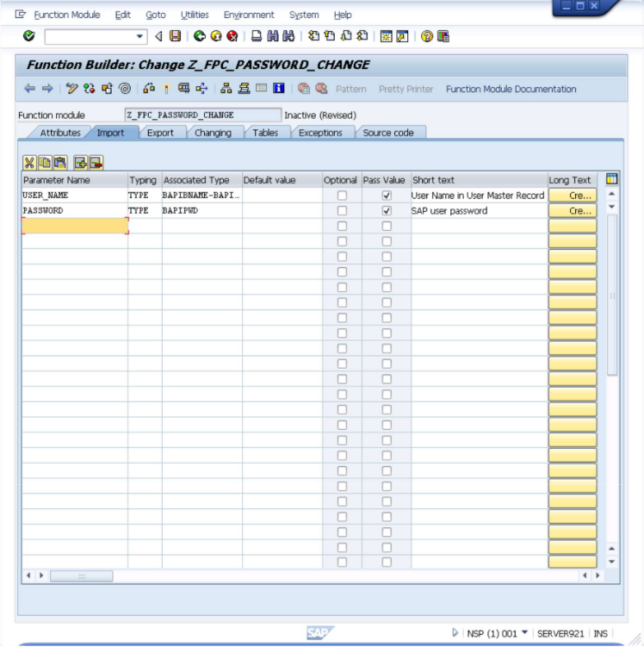Image resolution: width=644 pixels, height=647 pixels.
Task: Expand the status bar triangle left of NSP
Action: [455, 633]
